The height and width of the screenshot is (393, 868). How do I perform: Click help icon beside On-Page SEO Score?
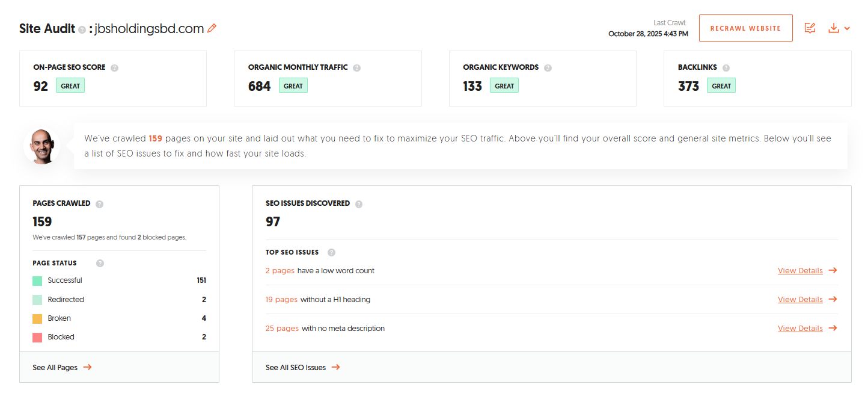coord(114,68)
